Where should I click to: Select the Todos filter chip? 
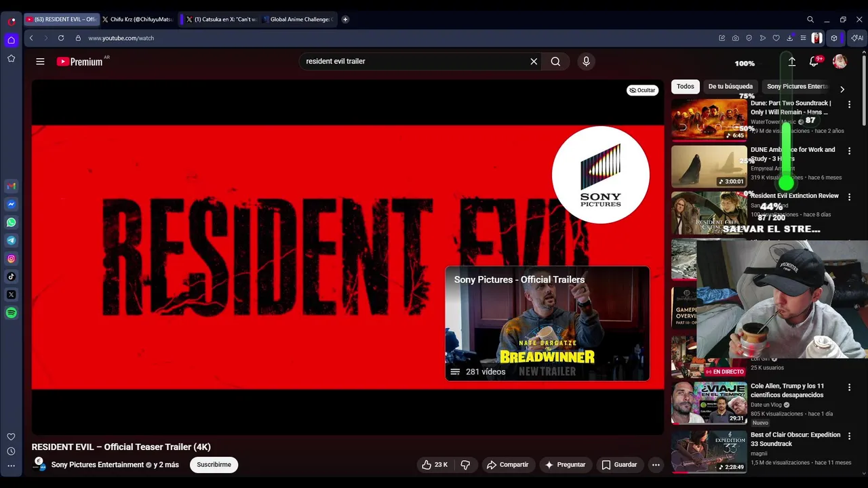click(686, 87)
